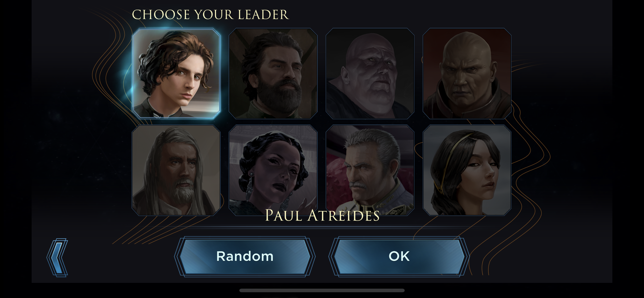Choose the woman with gold headband

[x=467, y=170]
